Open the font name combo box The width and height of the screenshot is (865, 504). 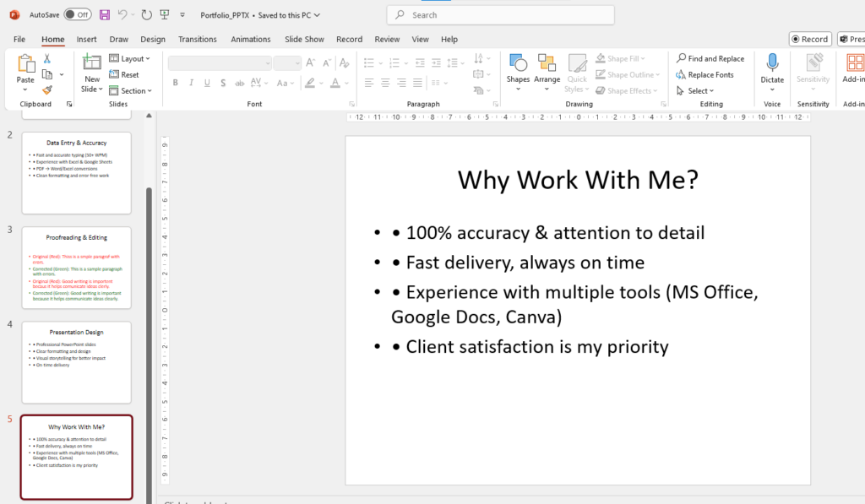pyautogui.click(x=220, y=63)
